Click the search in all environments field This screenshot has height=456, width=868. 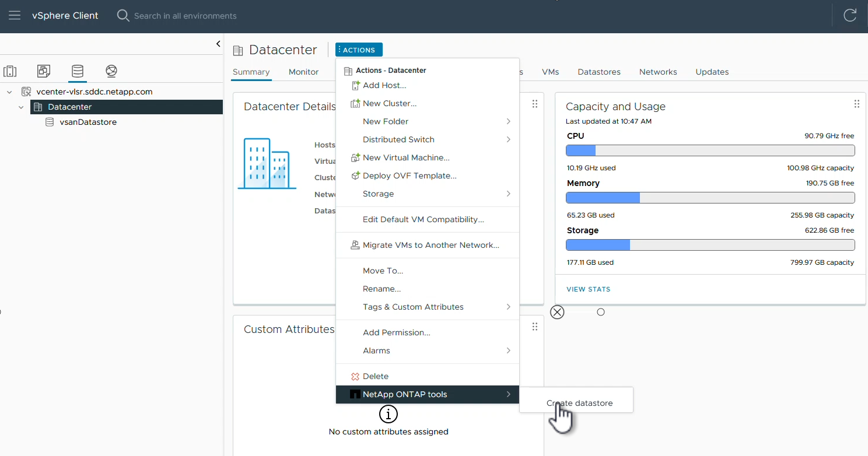tap(185, 16)
